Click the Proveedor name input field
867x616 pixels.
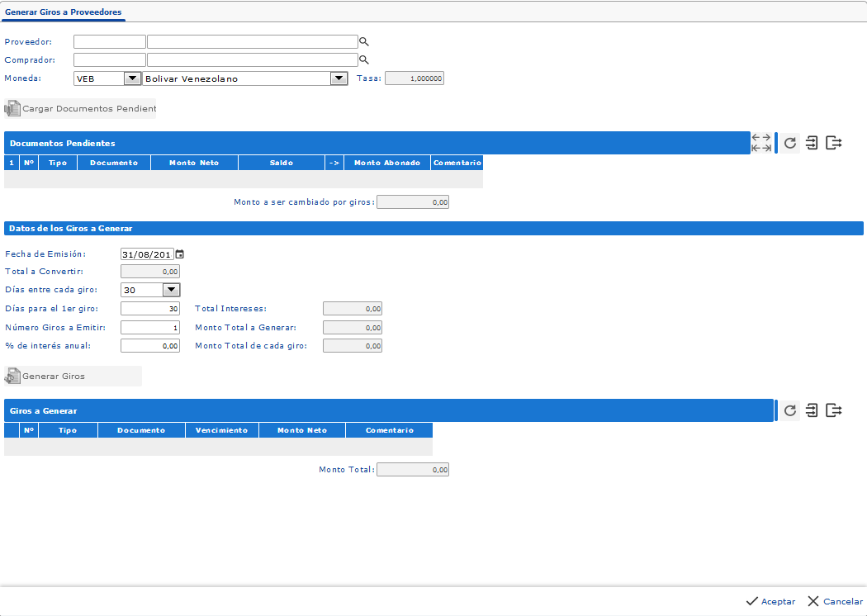[253, 41]
